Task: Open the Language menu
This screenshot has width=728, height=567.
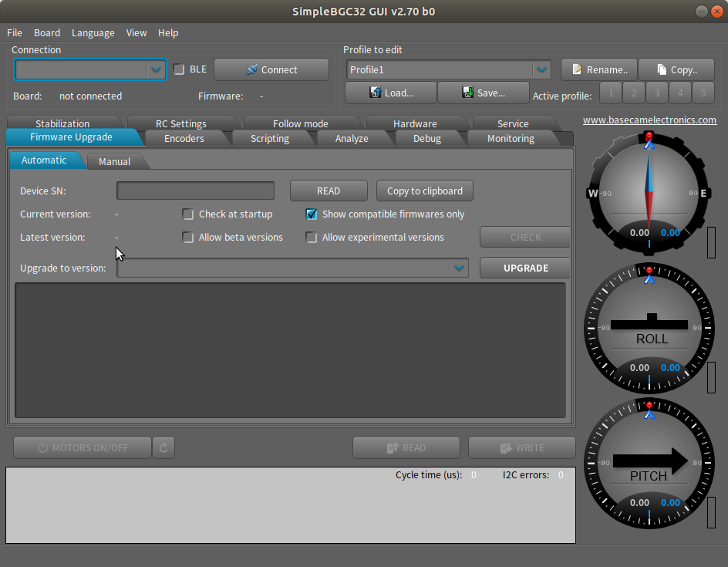Action: coord(93,33)
